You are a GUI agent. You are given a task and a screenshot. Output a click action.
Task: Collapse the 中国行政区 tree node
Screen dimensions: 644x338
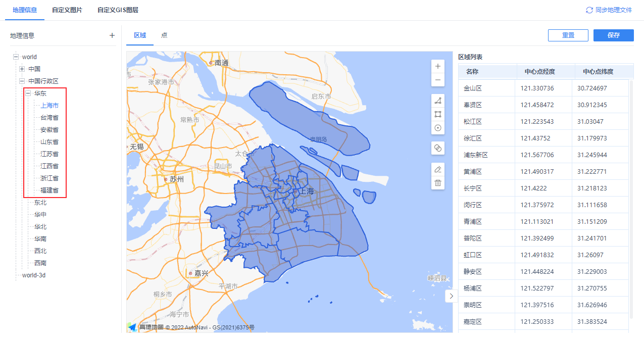[x=22, y=81]
